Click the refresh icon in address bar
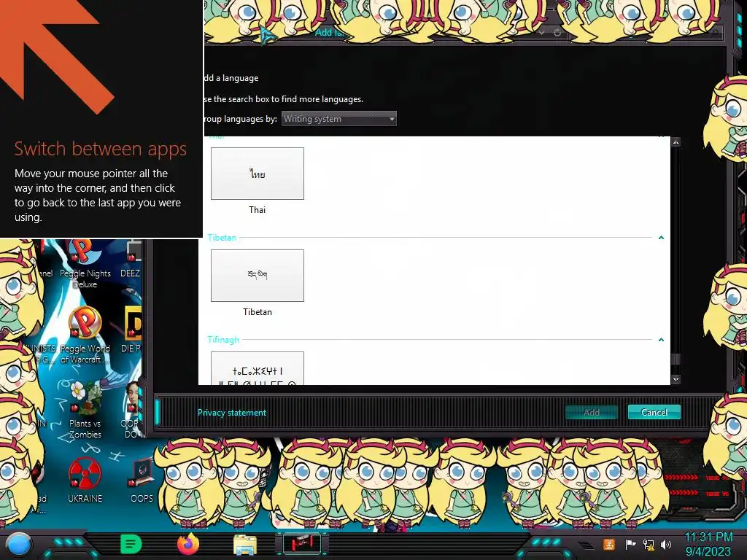 point(557,33)
